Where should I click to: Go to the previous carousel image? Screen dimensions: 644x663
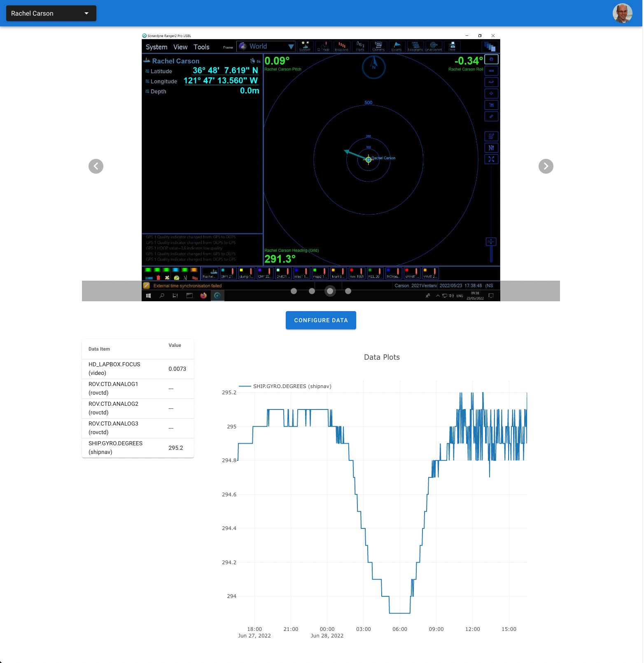[96, 166]
